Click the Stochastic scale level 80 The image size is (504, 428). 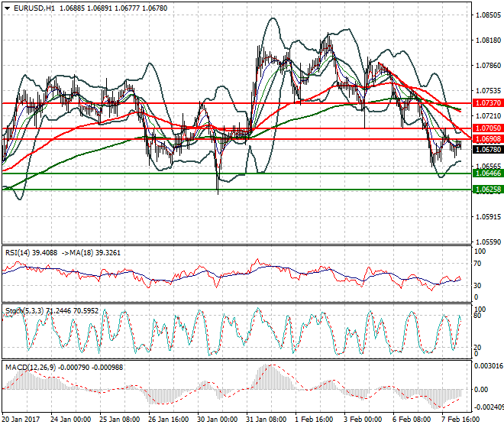tap(478, 316)
